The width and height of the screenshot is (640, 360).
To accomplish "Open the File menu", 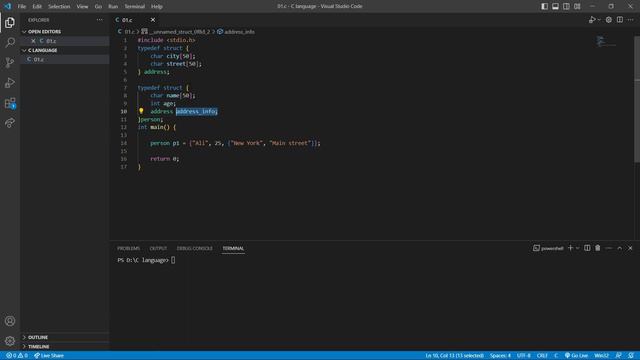I will pos(22,6).
